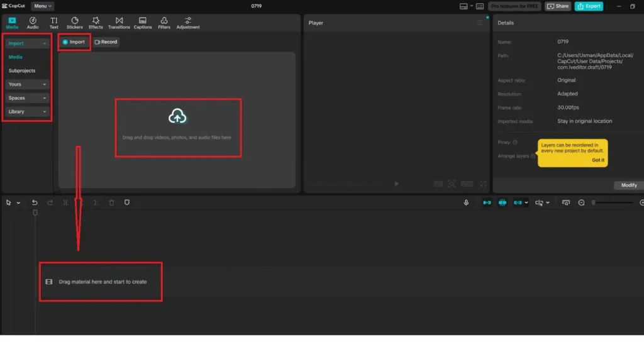Image resolution: width=644 pixels, height=342 pixels.
Task: Open the Filters tab
Action: click(164, 23)
